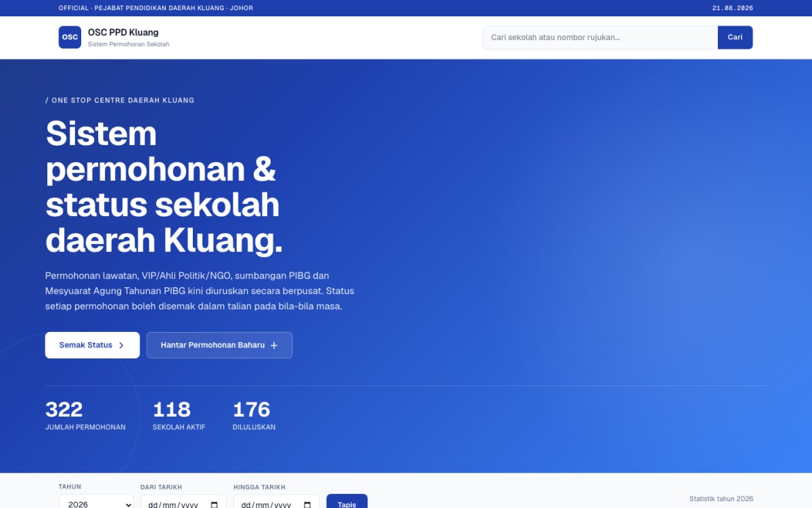Click the Dari Tarikh date field
Screen dimensions: 812x508
coord(183,503)
